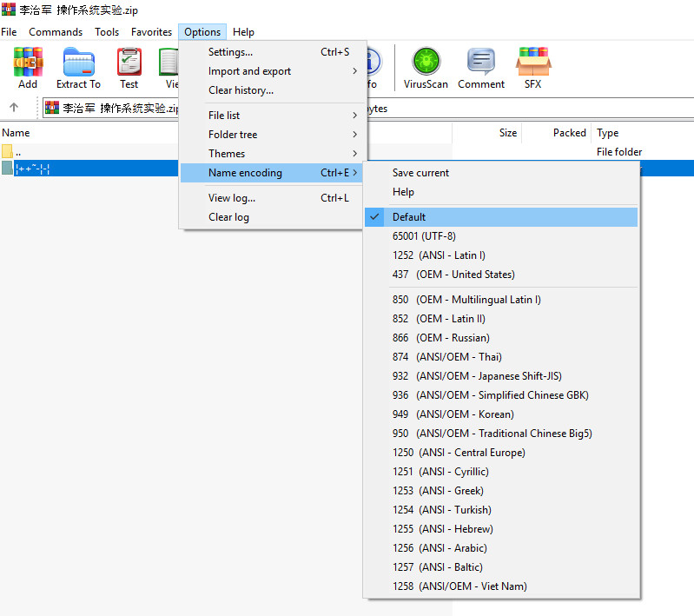Click the SFX toolbar icon
This screenshot has width=694, height=616.
[x=532, y=68]
